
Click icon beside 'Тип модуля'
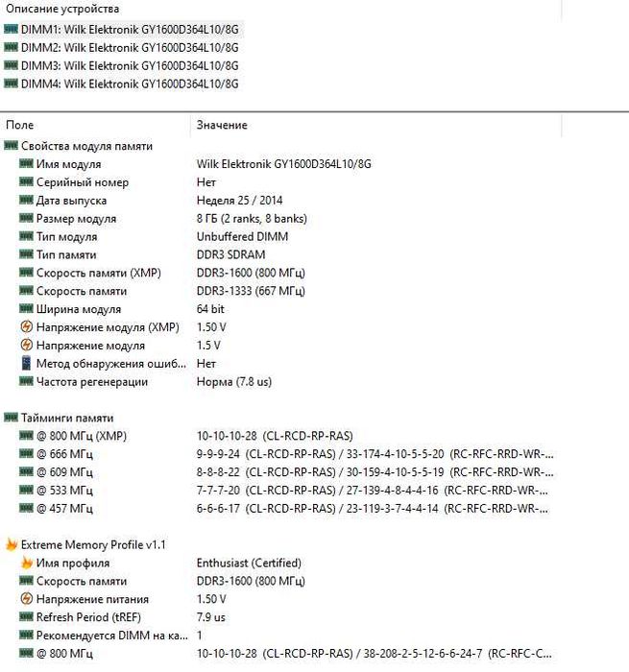click(x=26, y=236)
